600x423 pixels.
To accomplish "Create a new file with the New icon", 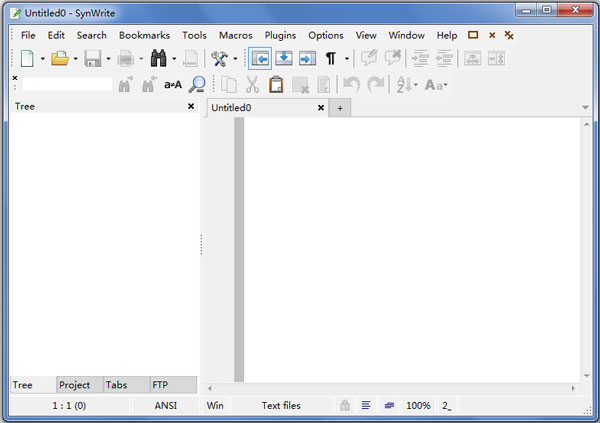I will coord(27,59).
